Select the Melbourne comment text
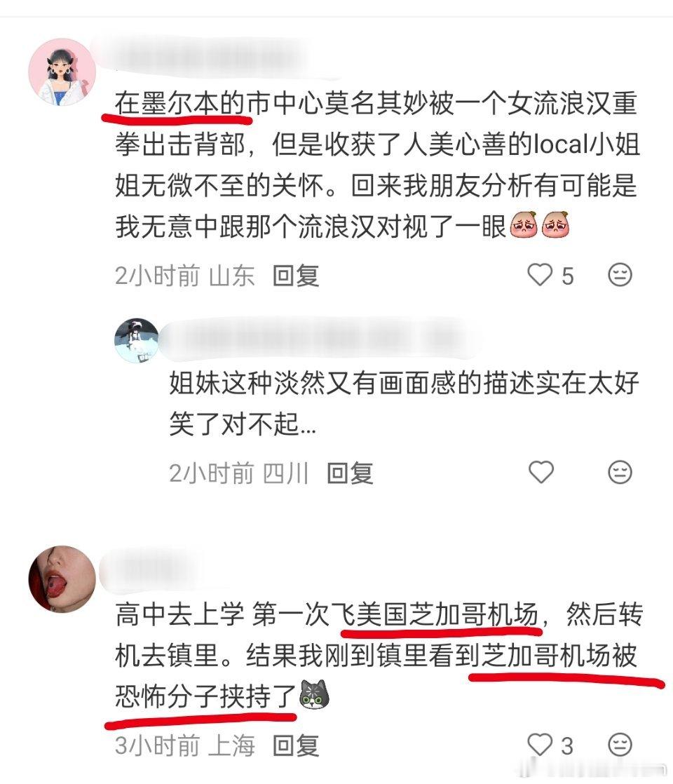This screenshot has width=673, height=784. 377,165
